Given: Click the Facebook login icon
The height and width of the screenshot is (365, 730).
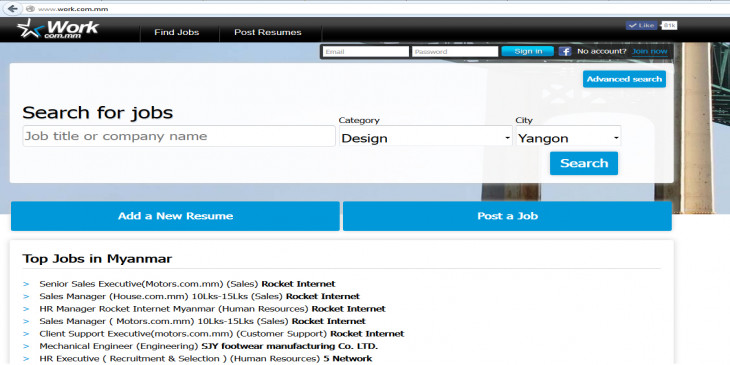Looking at the screenshot, I should pos(565,52).
